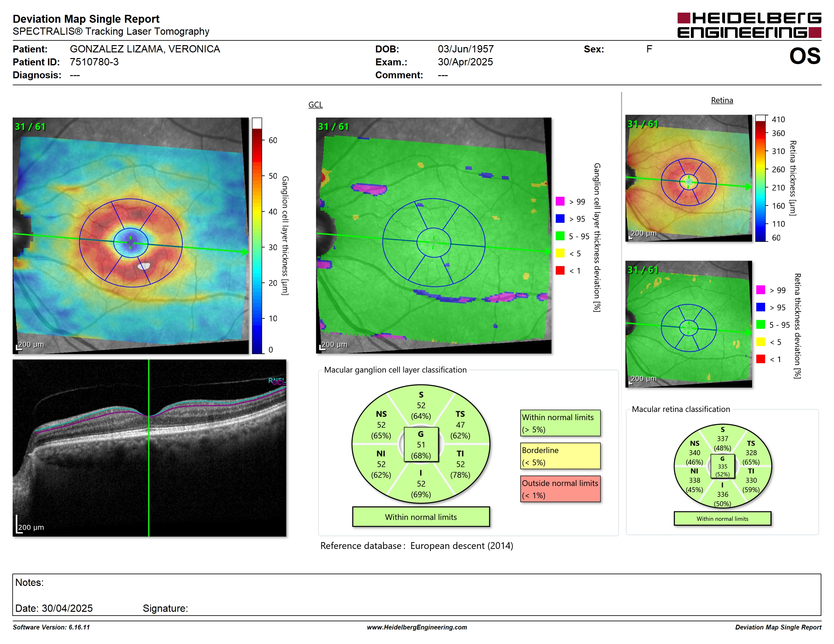
Task: Click the GCL underlined heading
Action: click(315, 104)
